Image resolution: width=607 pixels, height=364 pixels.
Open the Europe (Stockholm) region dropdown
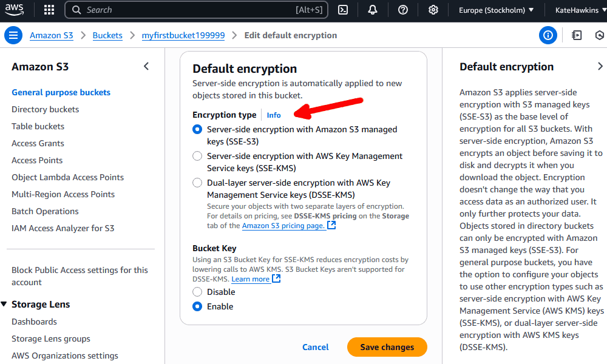click(497, 10)
